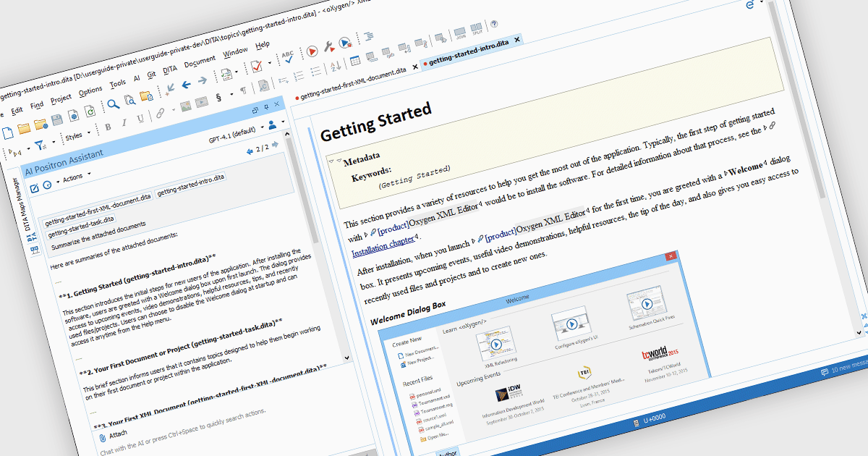The width and height of the screenshot is (868, 456).
Task: Click the Insert numbered list icon
Action: tap(298, 76)
